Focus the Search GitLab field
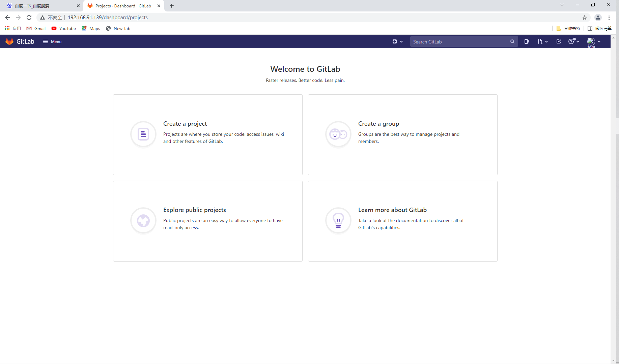Image resolution: width=619 pixels, height=364 pixels. click(464, 41)
